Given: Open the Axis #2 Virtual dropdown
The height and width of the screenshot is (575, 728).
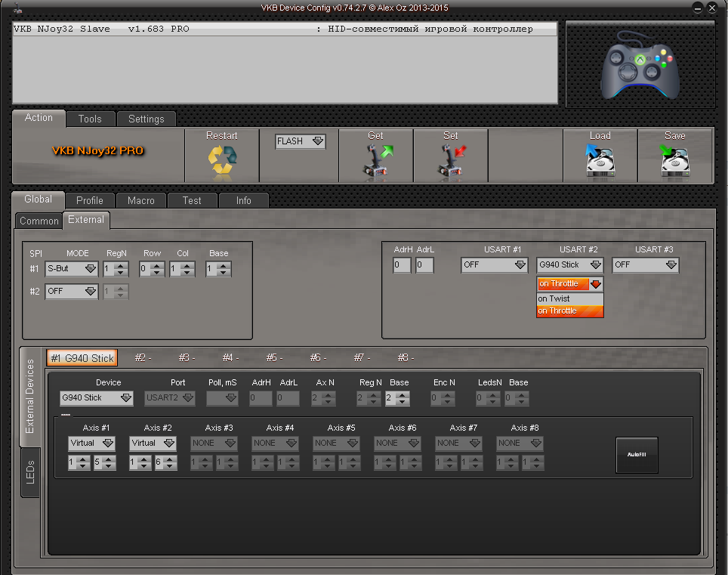Looking at the screenshot, I should click(153, 443).
